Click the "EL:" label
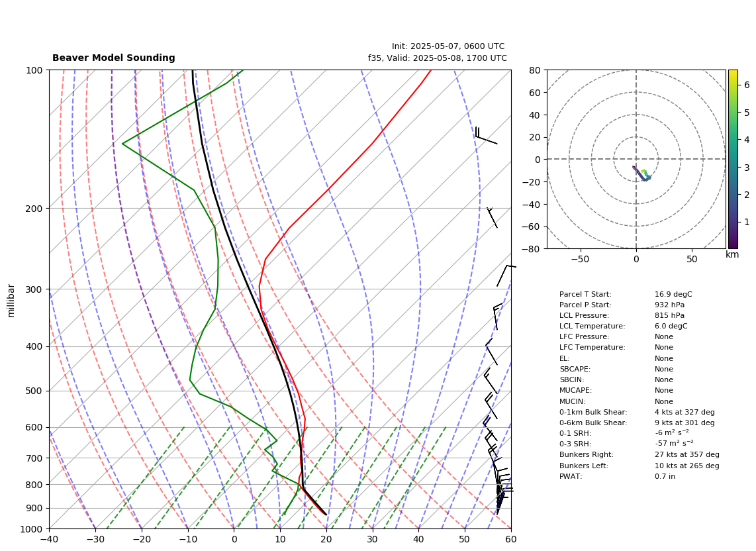The height and width of the screenshot is (551, 756). [565, 358]
